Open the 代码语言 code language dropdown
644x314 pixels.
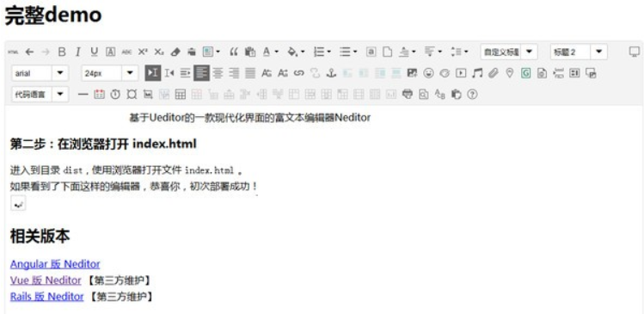point(60,95)
